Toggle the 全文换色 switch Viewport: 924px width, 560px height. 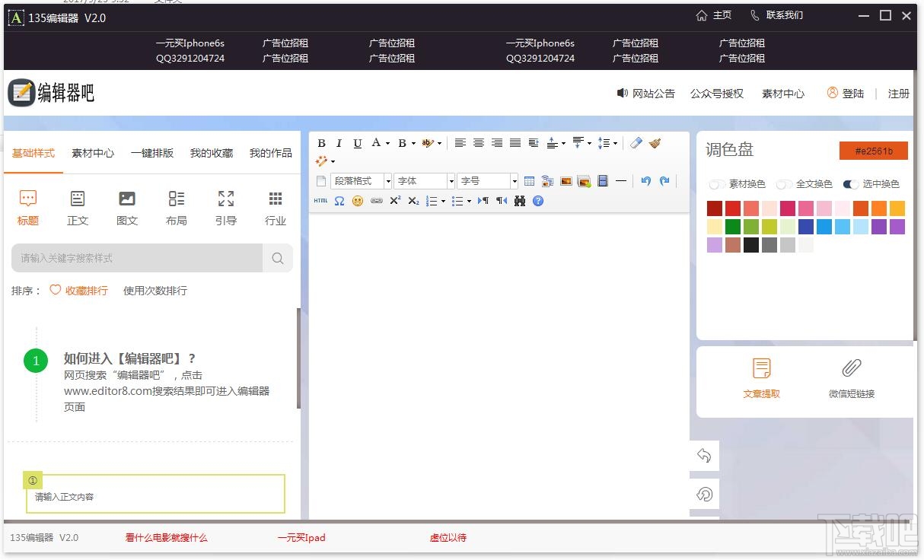(784, 184)
